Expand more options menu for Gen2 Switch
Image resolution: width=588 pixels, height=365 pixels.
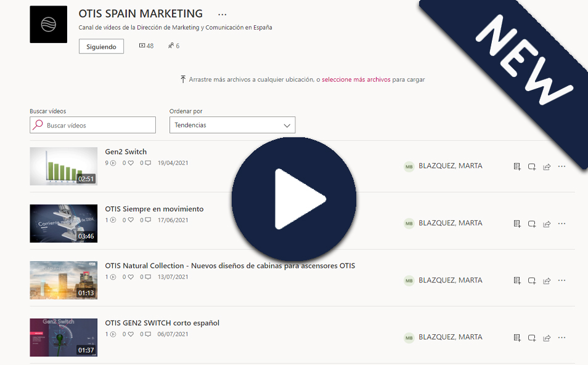561,166
